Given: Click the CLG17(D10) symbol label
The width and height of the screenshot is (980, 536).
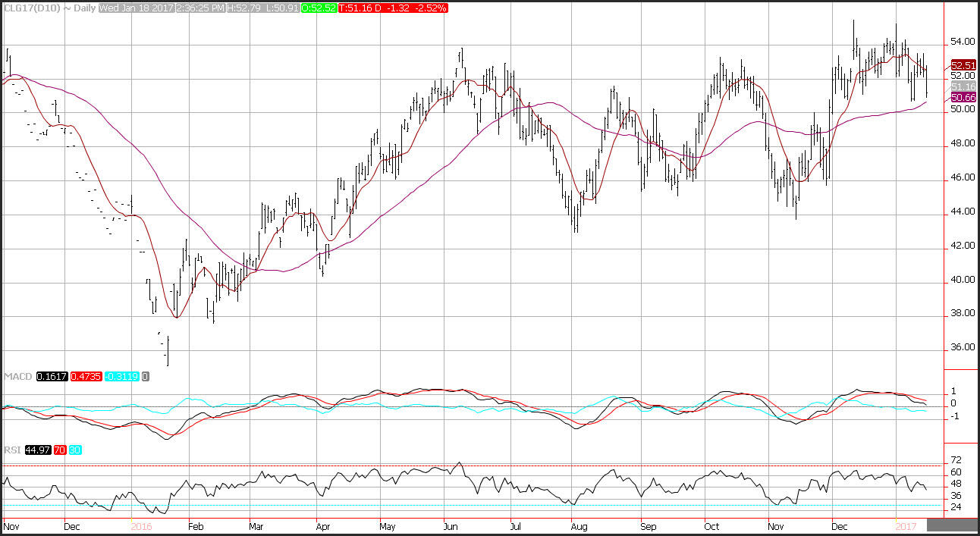Looking at the screenshot, I should pyautogui.click(x=28, y=8).
